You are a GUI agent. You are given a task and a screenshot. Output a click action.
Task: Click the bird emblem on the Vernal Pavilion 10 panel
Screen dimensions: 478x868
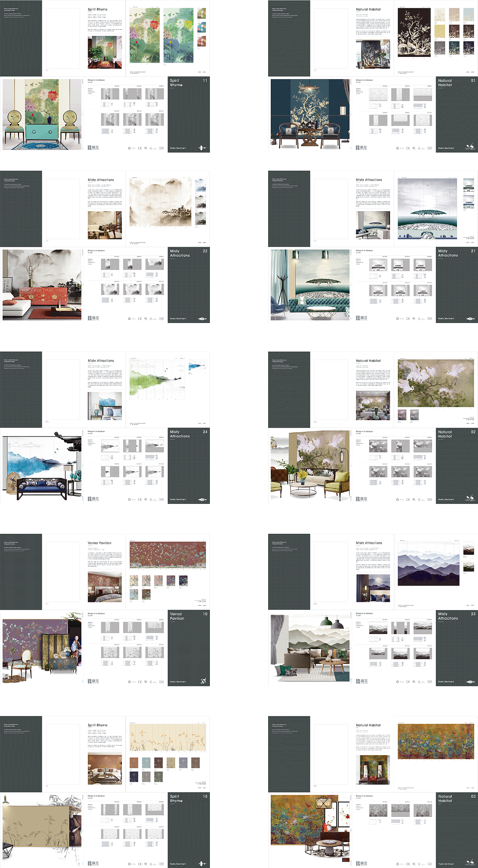203,681
